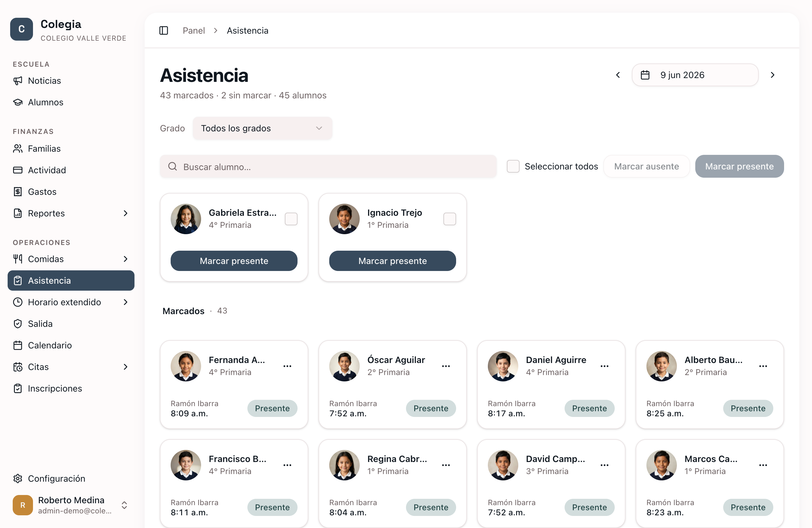Click the top Marcar presente bulk button
This screenshot has height=528, width=812.
(x=739, y=166)
